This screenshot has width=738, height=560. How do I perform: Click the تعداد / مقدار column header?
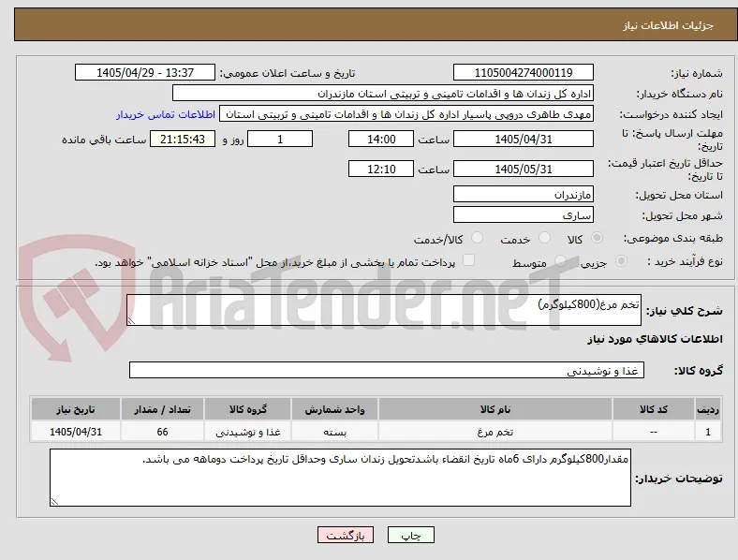(x=162, y=409)
